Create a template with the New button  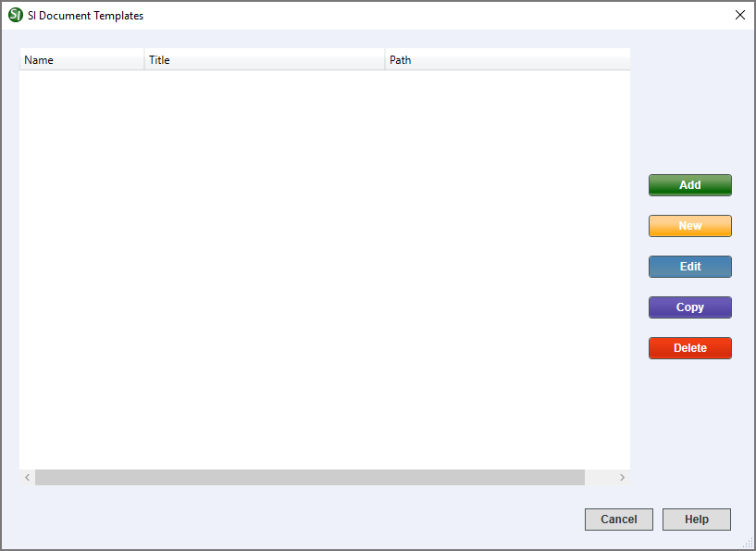point(690,226)
